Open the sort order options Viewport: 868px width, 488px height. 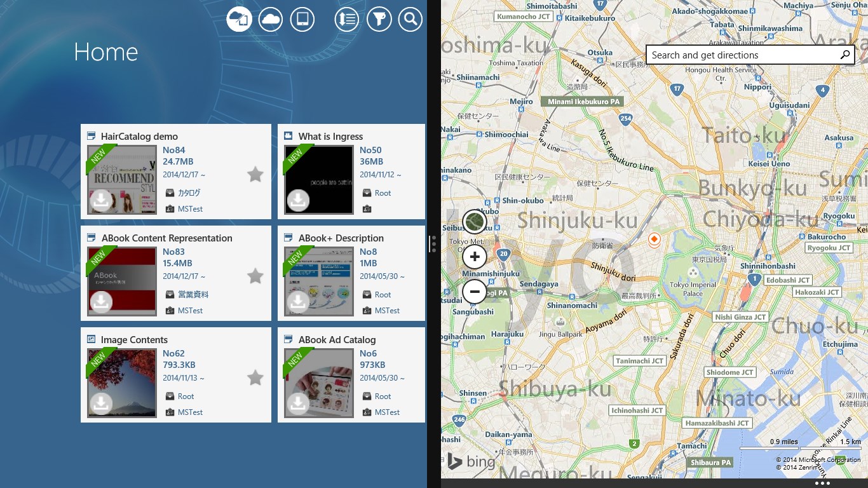click(x=347, y=19)
